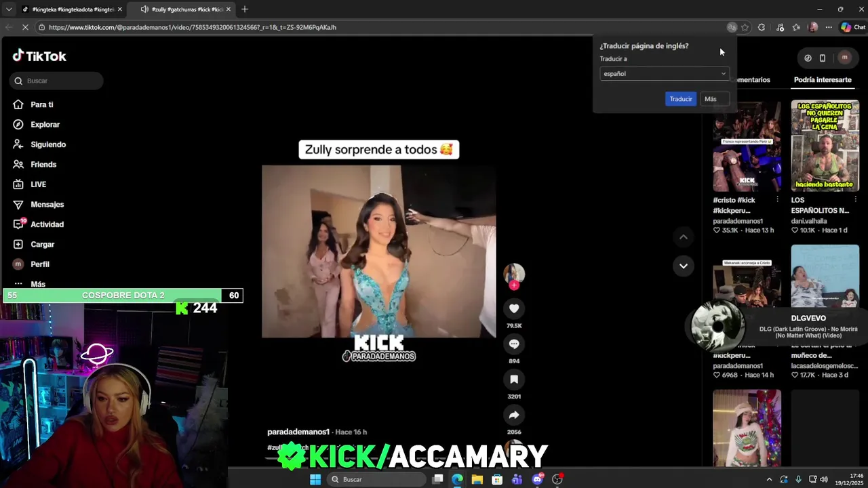This screenshot has height=488, width=868.
Task: Switch to the Podría interesarte tab
Action: click(x=823, y=79)
